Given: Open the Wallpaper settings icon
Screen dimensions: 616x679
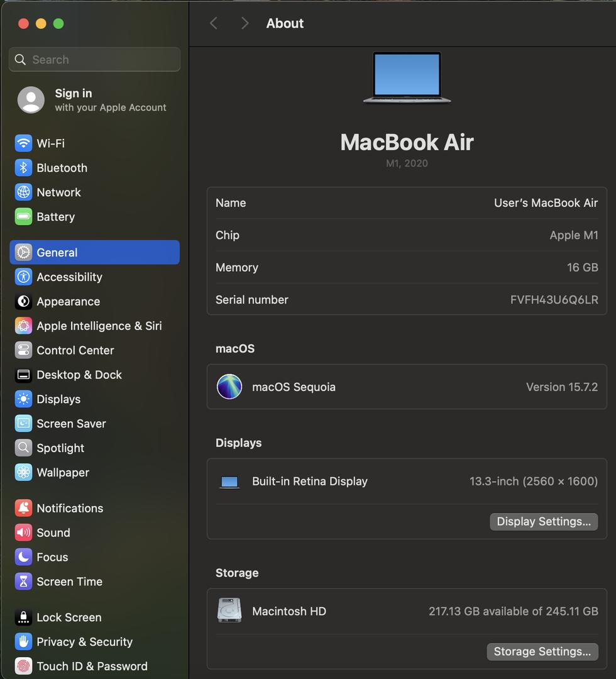Looking at the screenshot, I should pos(23,473).
